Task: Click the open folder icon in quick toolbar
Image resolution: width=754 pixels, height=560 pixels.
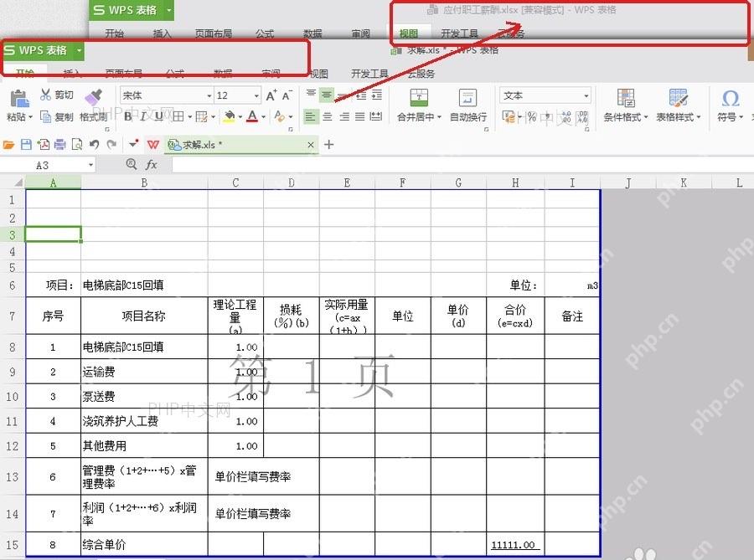Action: click(8, 145)
